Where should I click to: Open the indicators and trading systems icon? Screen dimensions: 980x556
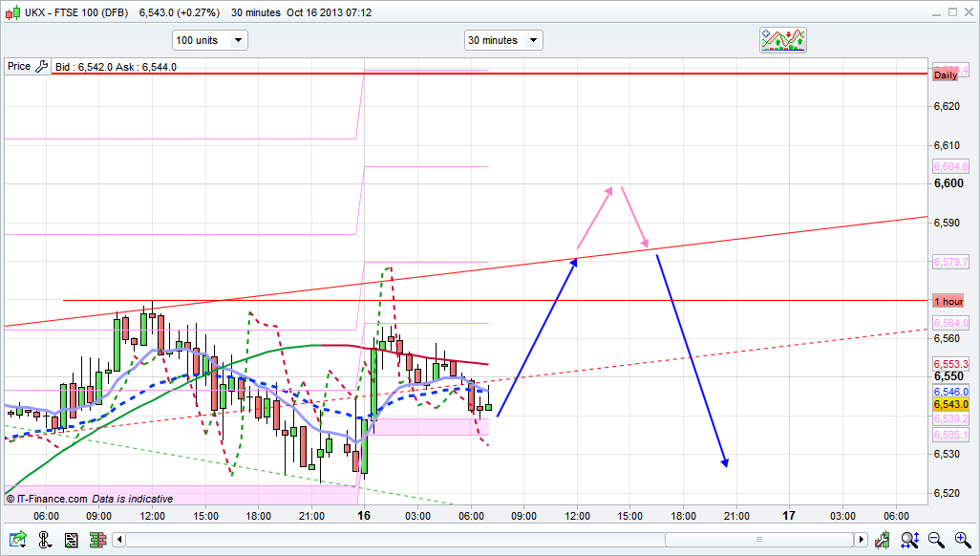(x=782, y=40)
